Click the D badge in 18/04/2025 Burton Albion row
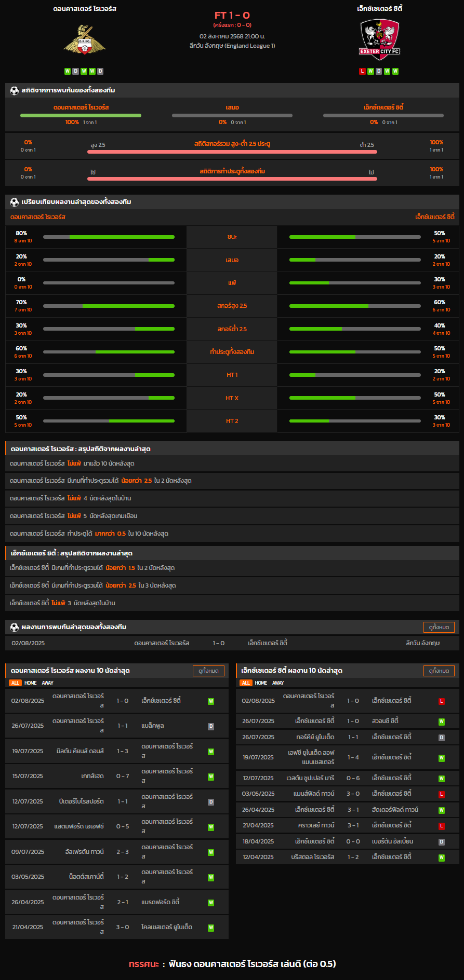This screenshot has width=464, height=980. pos(442,842)
